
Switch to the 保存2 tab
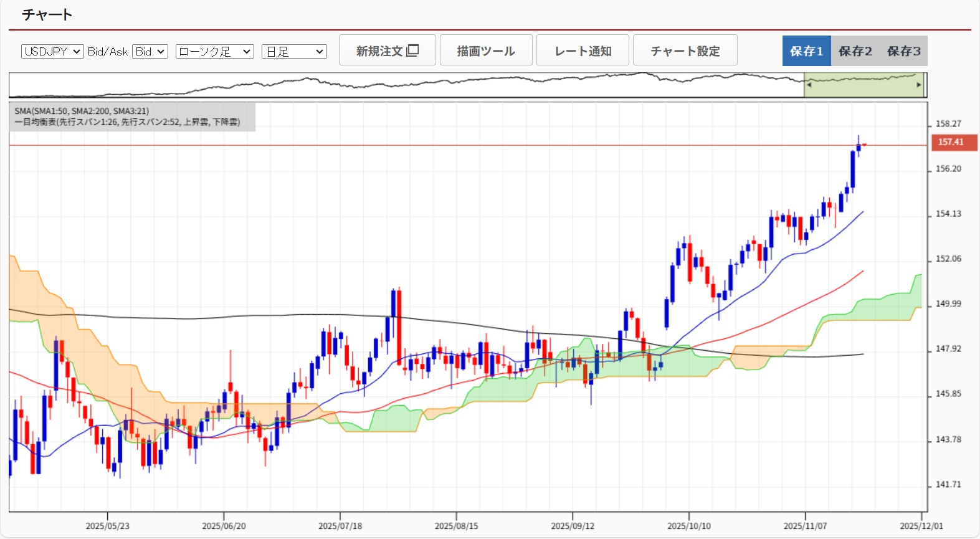click(855, 51)
